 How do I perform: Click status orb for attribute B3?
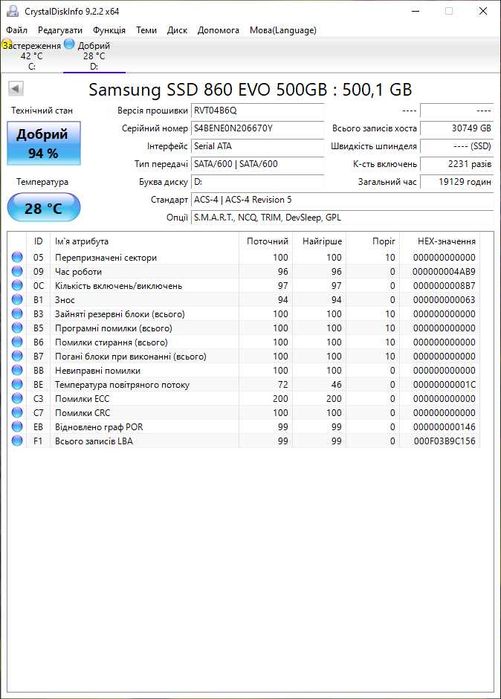tap(17, 314)
